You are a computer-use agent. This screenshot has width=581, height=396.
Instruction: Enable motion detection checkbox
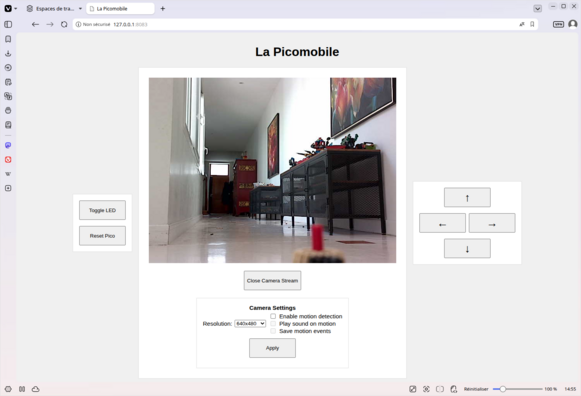273,316
